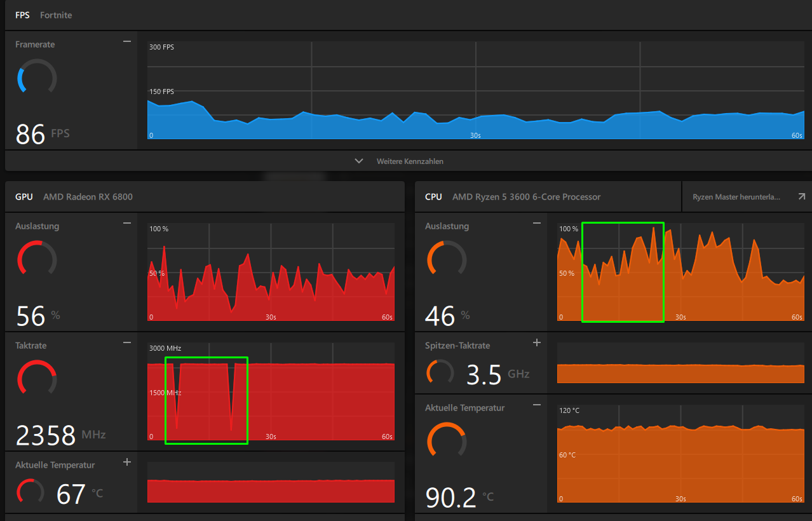The image size is (812, 521).
Task: Open Ryzen Master download external link arrow
Action: click(x=801, y=197)
